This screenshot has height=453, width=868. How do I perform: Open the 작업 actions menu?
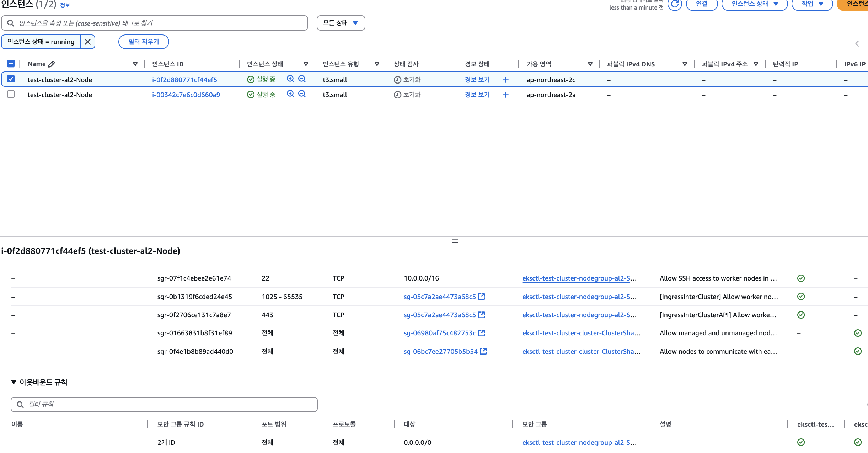coord(812,4)
